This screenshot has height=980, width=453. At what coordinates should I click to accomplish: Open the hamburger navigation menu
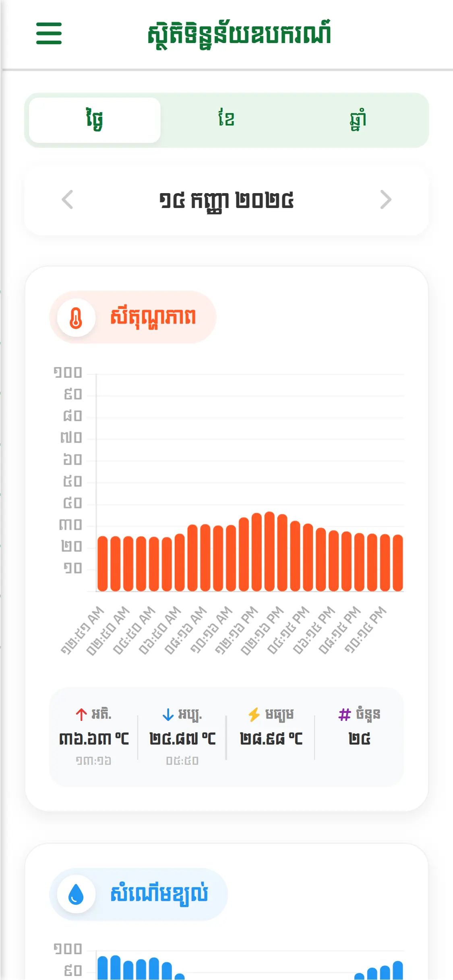tap(49, 33)
